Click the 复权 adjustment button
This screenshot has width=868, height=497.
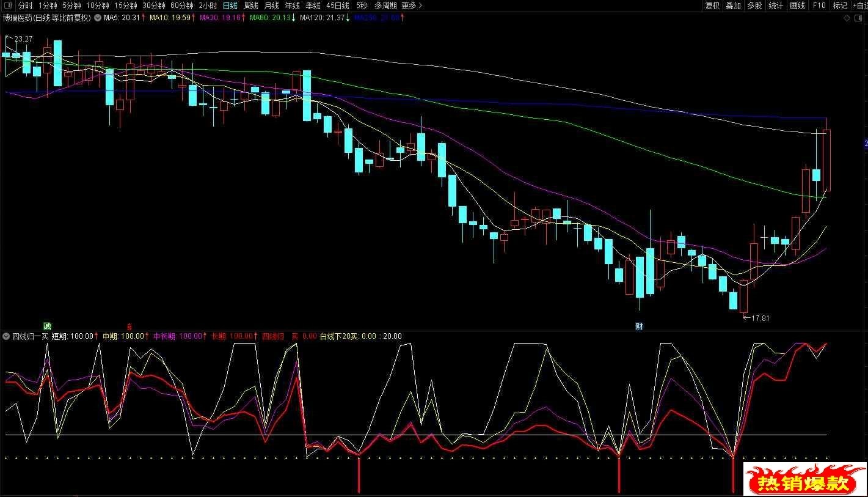tap(712, 6)
